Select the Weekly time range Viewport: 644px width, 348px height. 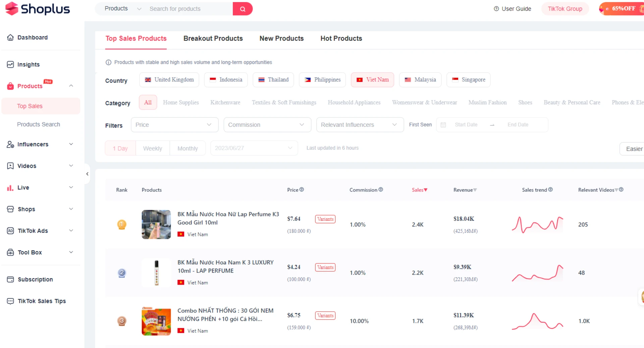click(x=152, y=148)
